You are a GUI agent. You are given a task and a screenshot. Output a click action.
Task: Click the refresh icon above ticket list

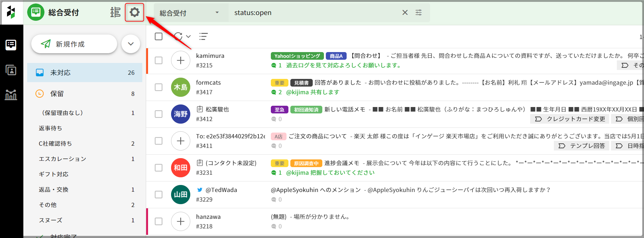[178, 36]
